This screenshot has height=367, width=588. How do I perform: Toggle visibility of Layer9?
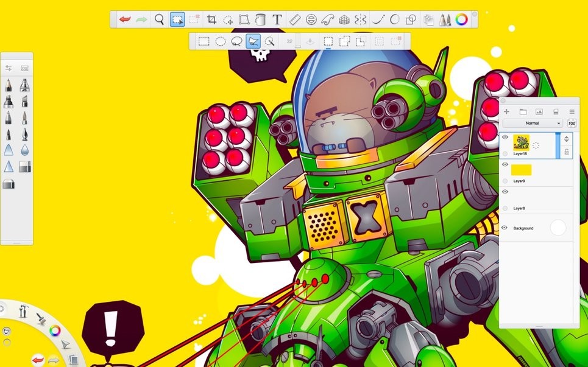(505, 164)
